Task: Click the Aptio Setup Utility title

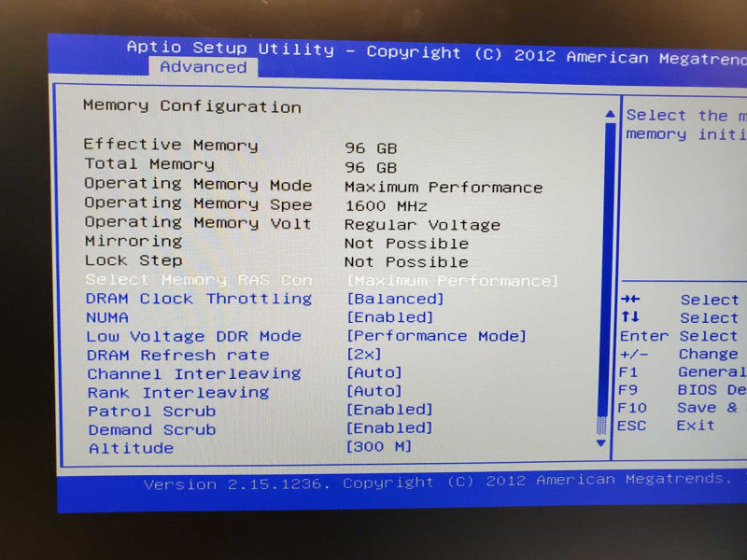Action: coord(231,49)
